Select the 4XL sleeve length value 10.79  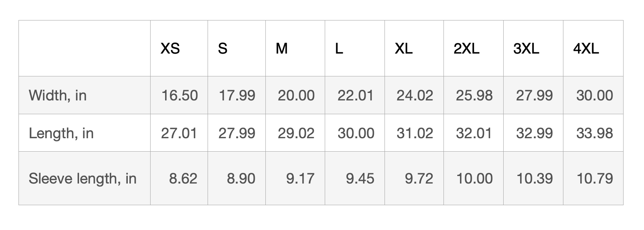click(594, 178)
